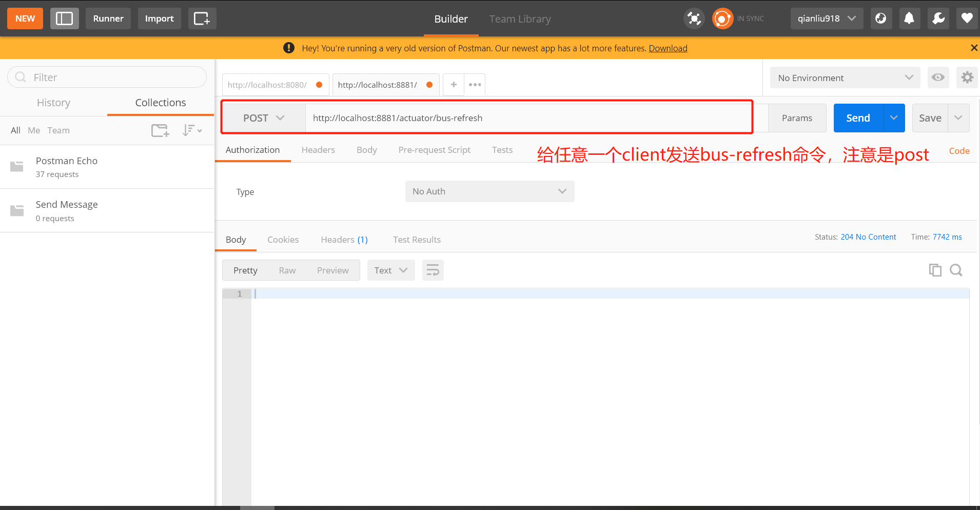This screenshot has height=510, width=980.
Task: Open the tab options ellipsis menu
Action: click(475, 85)
